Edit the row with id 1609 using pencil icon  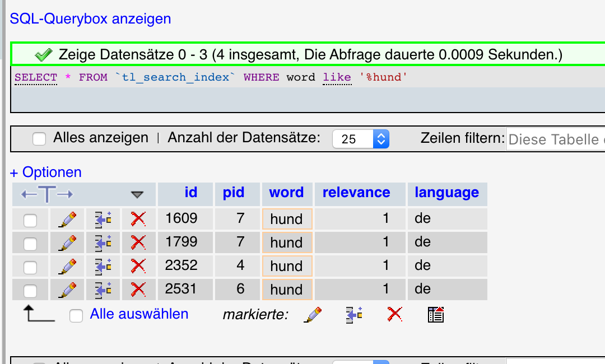pos(67,218)
